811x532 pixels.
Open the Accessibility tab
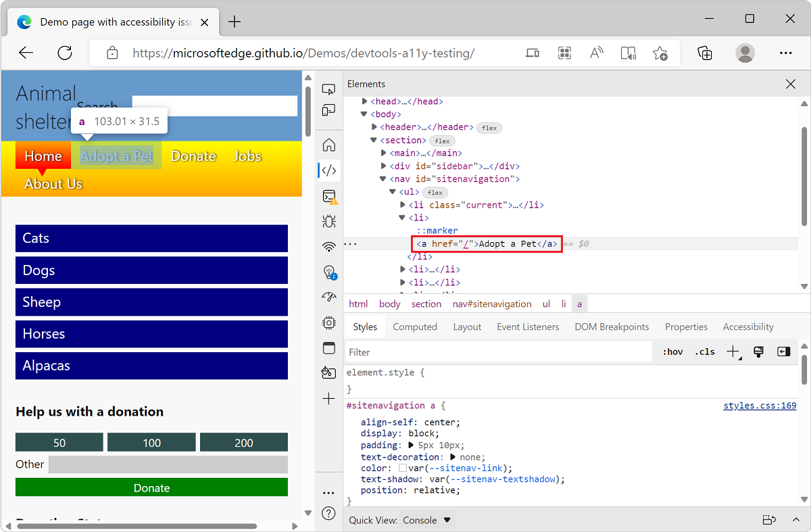(747, 327)
